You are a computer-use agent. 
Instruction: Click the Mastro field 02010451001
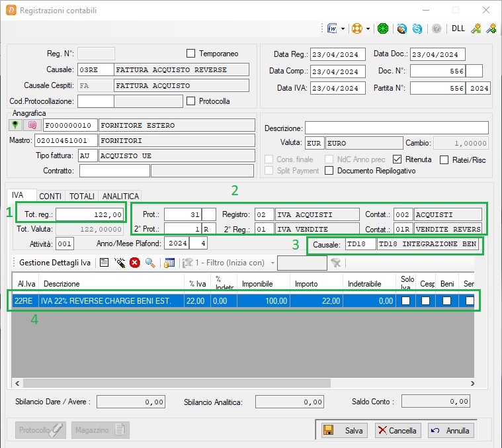(x=65, y=140)
